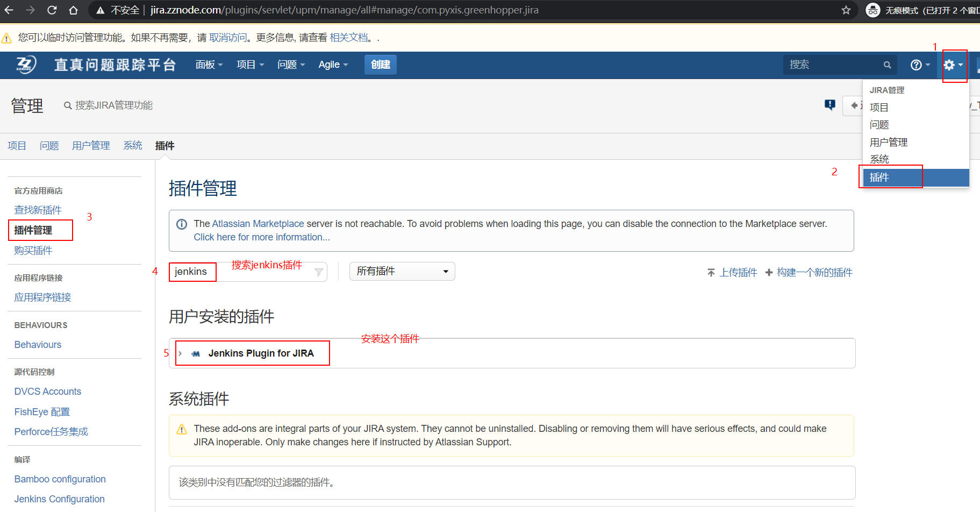Click 相关文档 link in warning banner
Viewport: 980px width, 512px height.
coord(349,38)
